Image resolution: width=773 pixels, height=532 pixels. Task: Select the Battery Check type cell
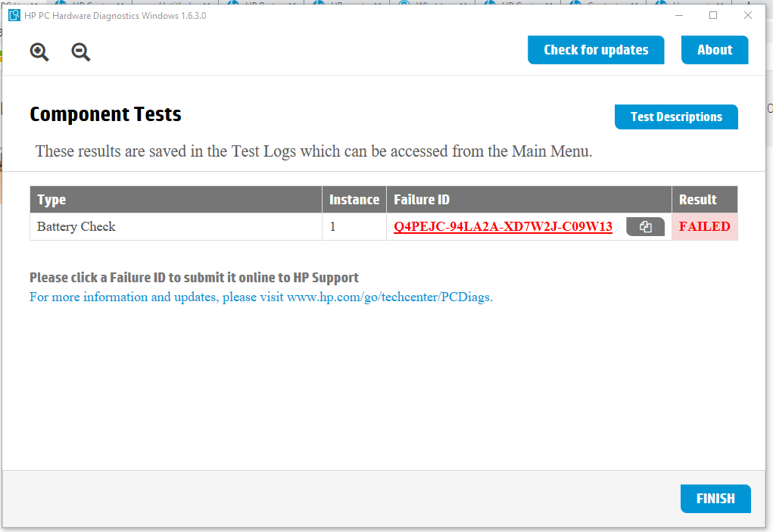pos(176,226)
